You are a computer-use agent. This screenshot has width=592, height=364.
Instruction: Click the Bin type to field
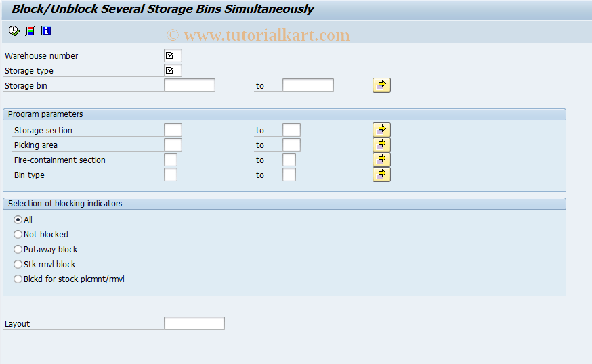(289, 175)
